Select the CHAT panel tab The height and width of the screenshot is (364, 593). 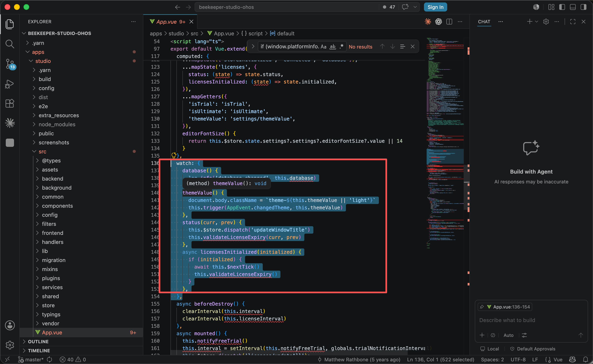click(x=484, y=22)
